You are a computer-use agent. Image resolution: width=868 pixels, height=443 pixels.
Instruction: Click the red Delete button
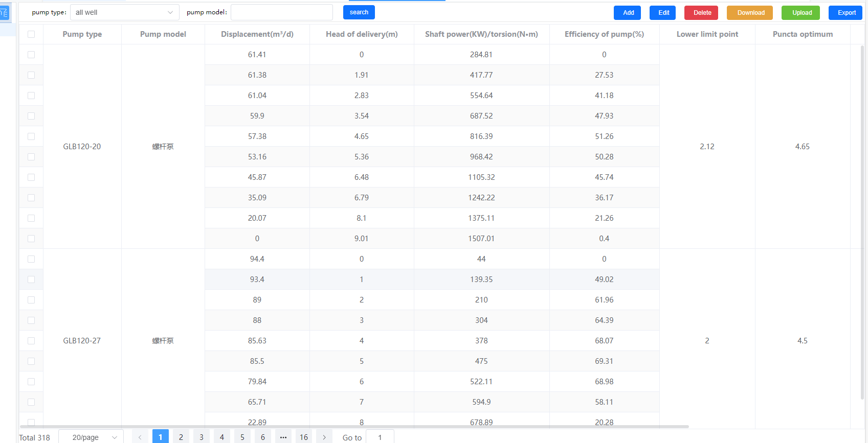point(701,13)
